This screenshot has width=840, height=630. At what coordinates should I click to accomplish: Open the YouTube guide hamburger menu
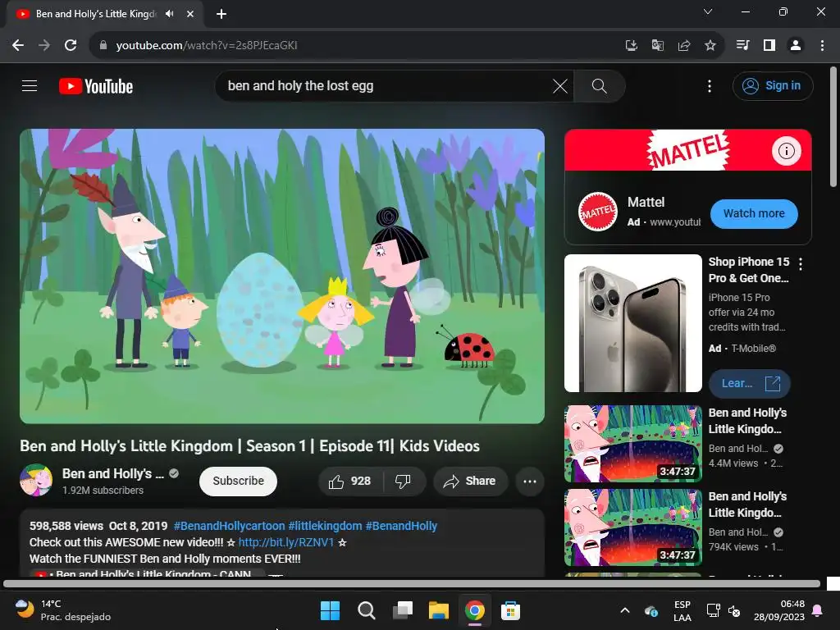30,85
